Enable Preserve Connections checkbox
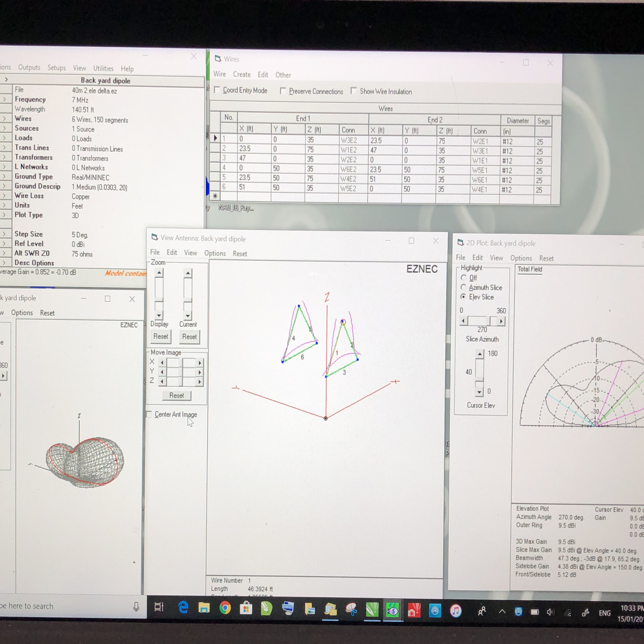 click(x=283, y=91)
